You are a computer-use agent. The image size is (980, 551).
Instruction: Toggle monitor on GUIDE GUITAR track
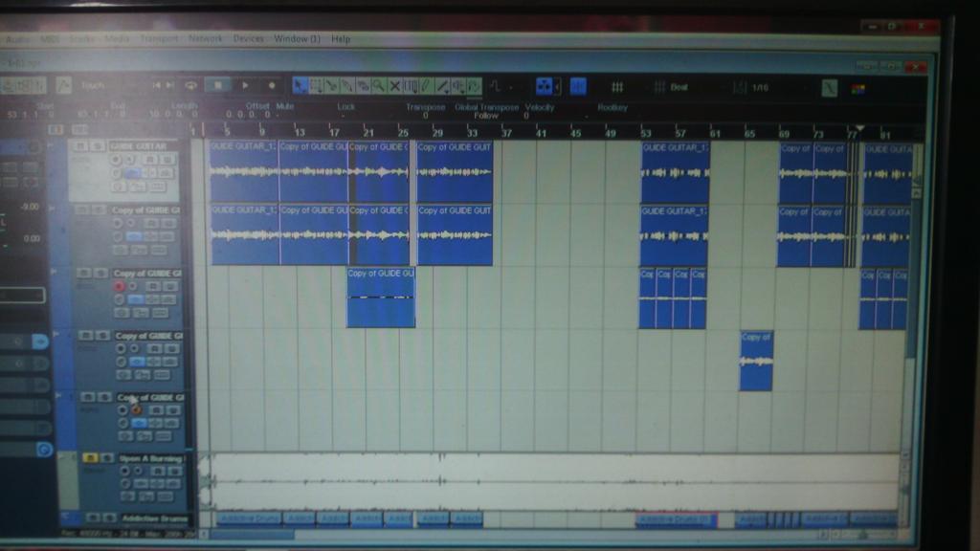pyautogui.click(x=129, y=160)
